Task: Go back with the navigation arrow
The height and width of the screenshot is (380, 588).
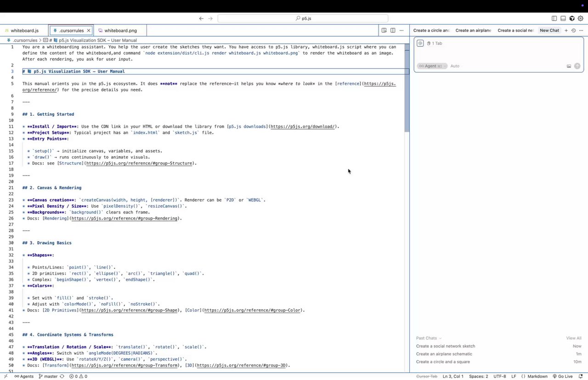Action: tap(201, 18)
